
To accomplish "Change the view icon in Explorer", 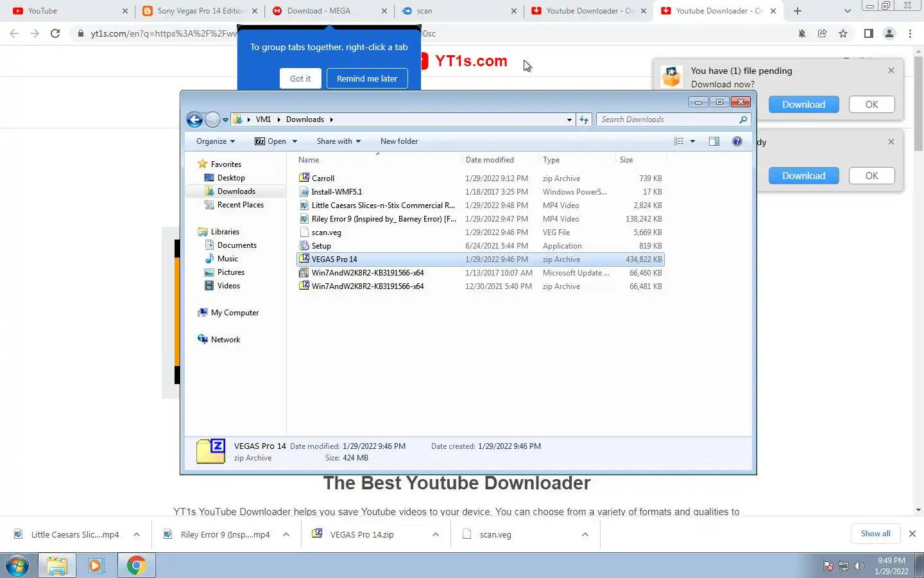I will click(679, 141).
